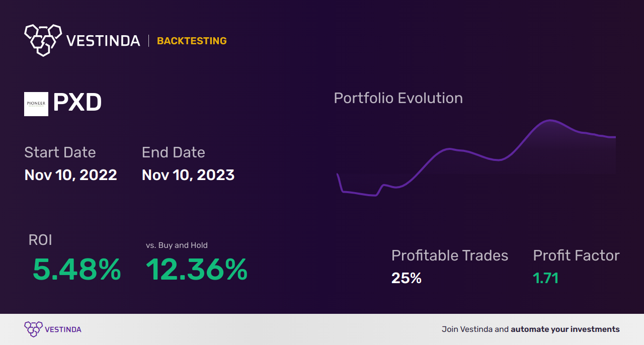This screenshot has width=644, height=345.
Task: Click the Profit Factor label
Action: click(576, 255)
